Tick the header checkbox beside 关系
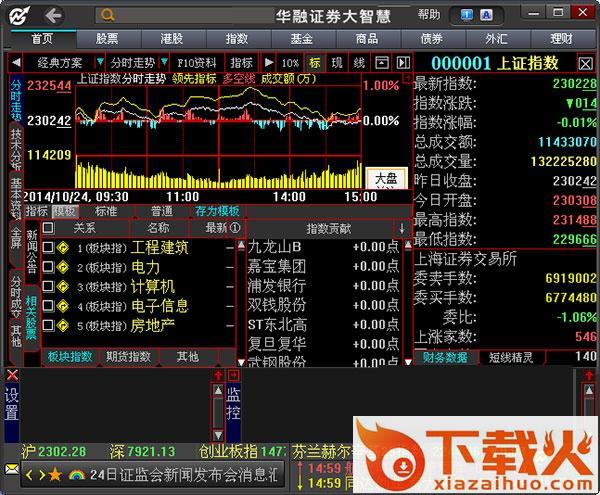The height and width of the screenshot is (495, 600). (x=48, y=228)
